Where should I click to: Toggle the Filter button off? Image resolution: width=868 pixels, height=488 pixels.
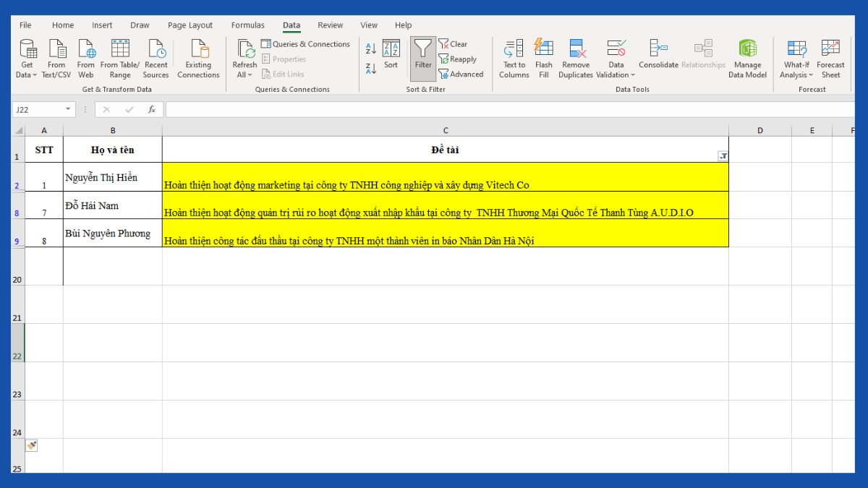point(422,59)
